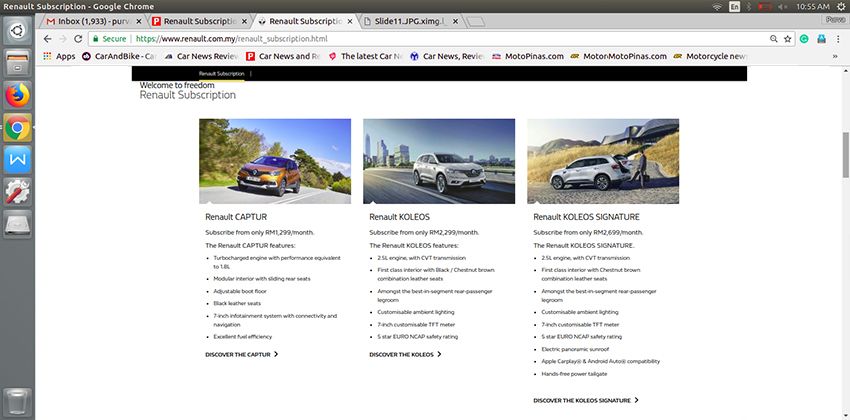The image size is (850, 420).
Task: Open the system gear session menu
Action: pyautogui.click(x=841, y=7)
